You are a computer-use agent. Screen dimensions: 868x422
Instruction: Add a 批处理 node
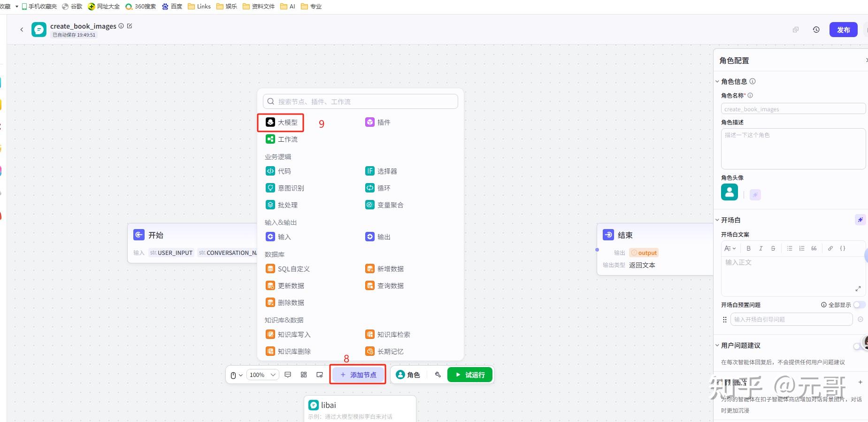pyautogui.click(x=281, y=205)
